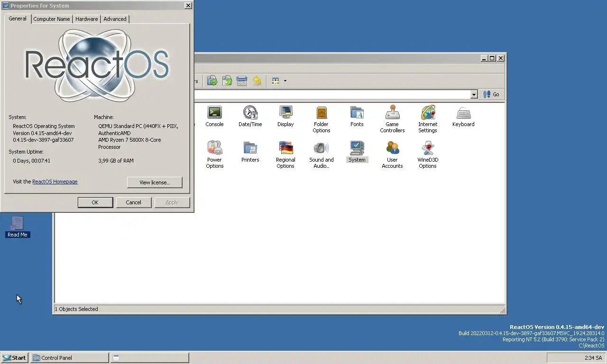Open Power Options icon

[214, 155]
